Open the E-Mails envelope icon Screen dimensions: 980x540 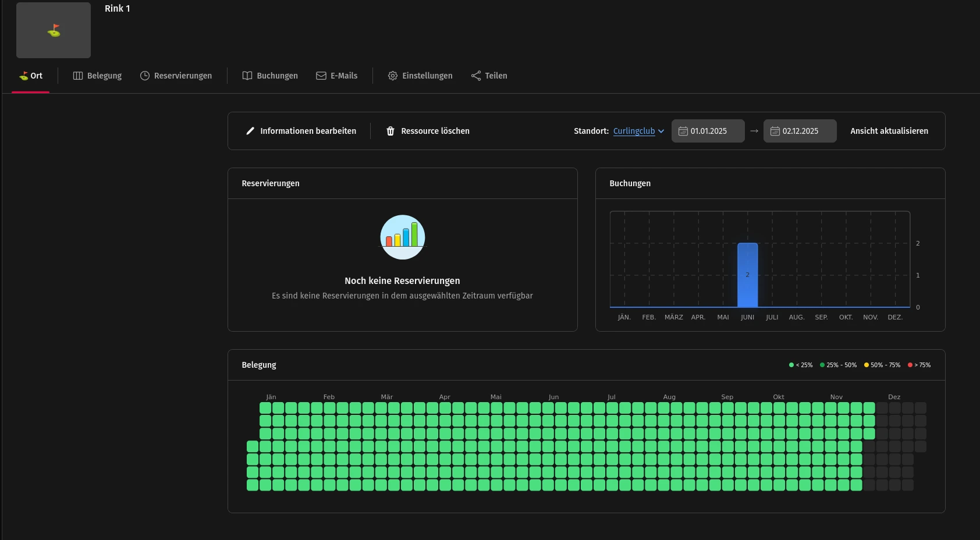(x=321, y=76)
